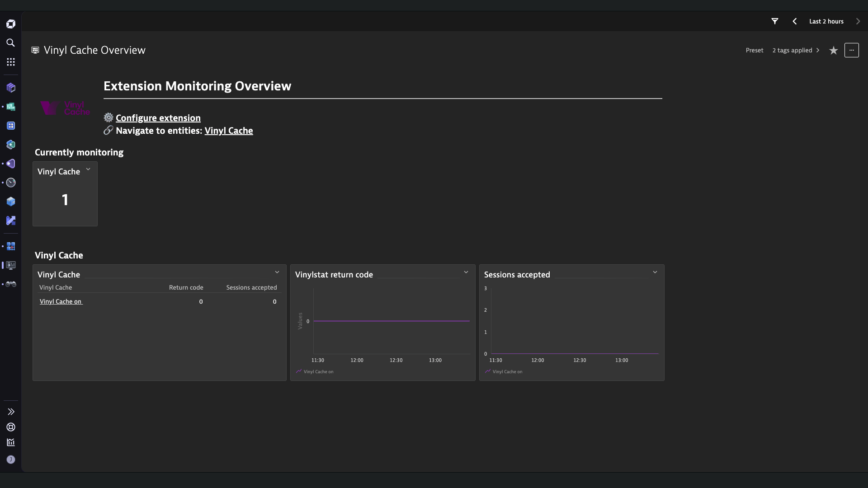Viewport: 868px width, 488px height.
Task: Sort by Vinyl Cache column header
Action: [x=56, y=287]
